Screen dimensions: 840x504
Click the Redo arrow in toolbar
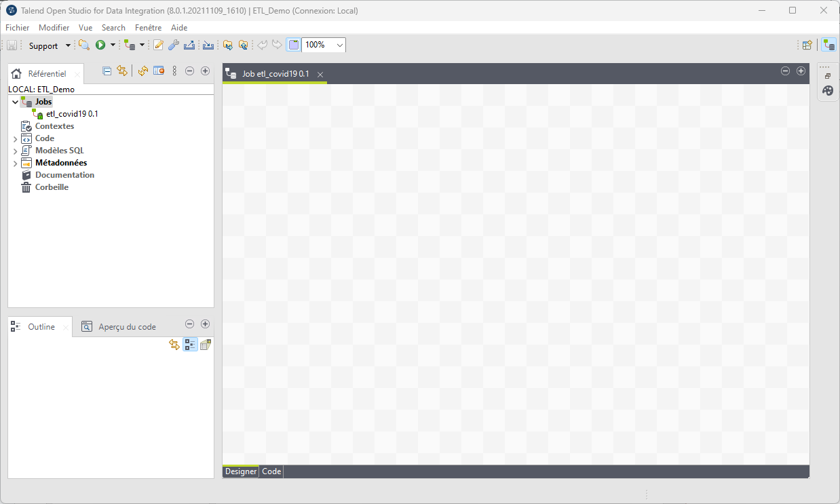[277, 45]
